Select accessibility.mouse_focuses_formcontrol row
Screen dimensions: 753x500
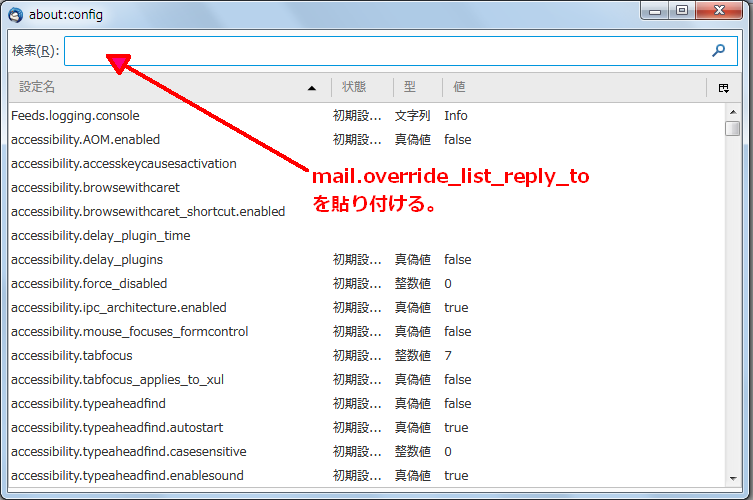pos(129,332)
